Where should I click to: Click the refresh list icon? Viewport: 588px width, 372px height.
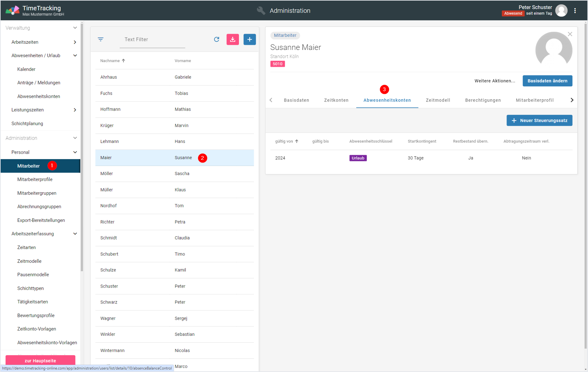tap(217, 39)
